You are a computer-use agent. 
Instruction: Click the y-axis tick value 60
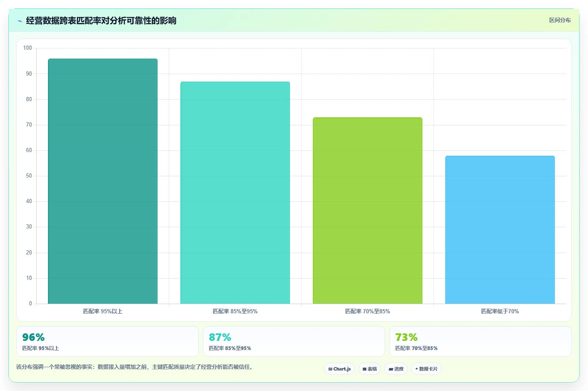point(29,150)
